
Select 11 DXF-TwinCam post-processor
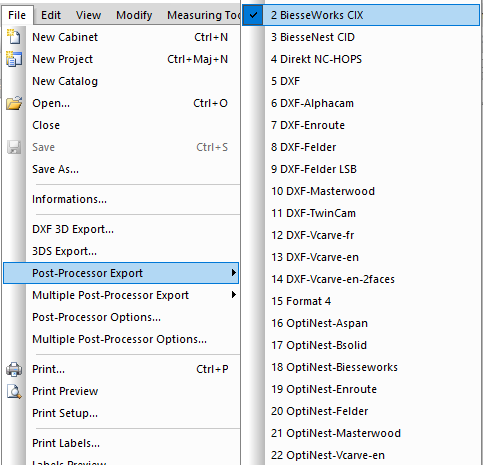tap(361, 213)
